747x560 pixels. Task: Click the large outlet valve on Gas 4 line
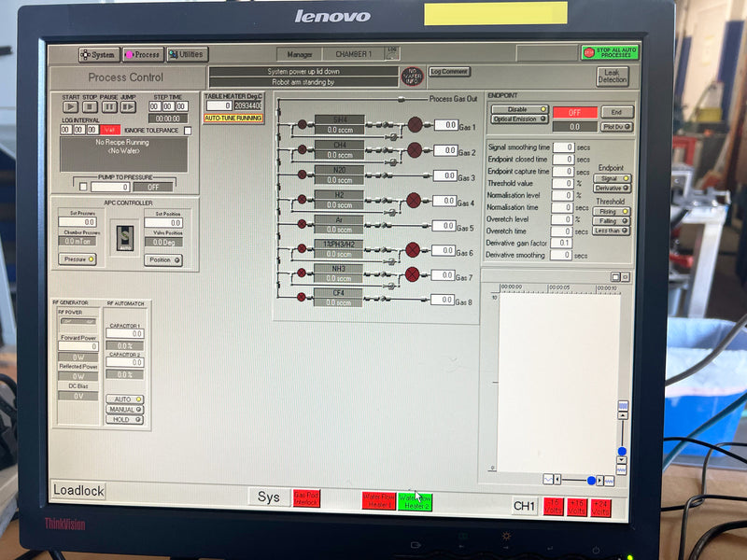pyautogui.click(x=414, y=200)
